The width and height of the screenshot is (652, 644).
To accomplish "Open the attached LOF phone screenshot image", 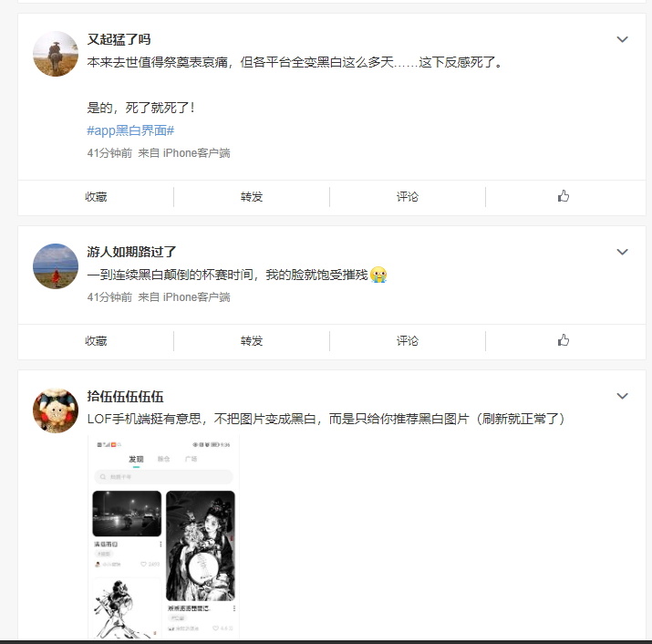I will coord(163,536).
